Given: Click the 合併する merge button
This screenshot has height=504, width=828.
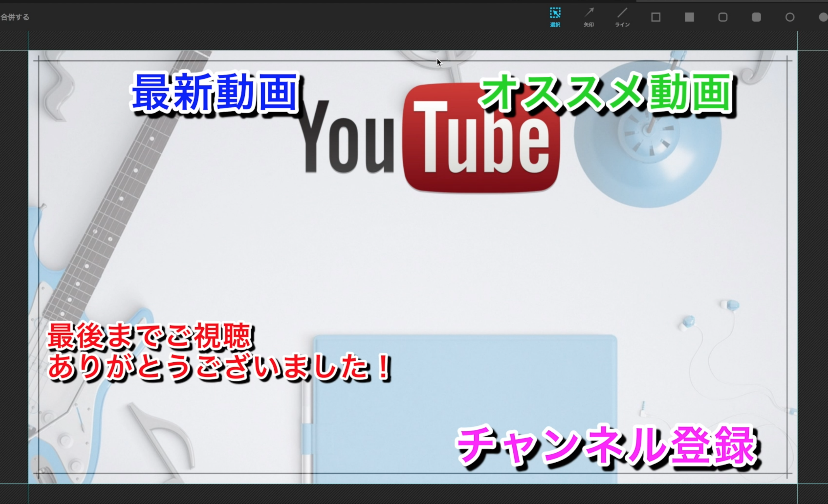Looking at the screenshot, I should tap(15, 17).
